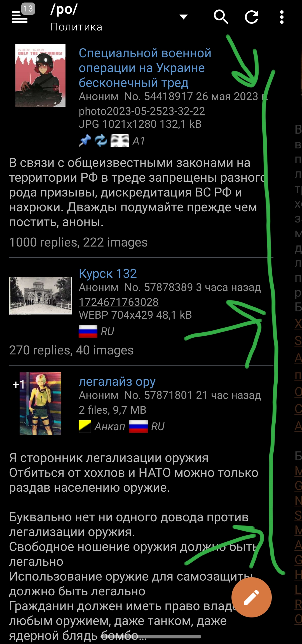This screenshot has width=302, height=644.
Task: Open file link 1724671763028
Action: [119, 302]
